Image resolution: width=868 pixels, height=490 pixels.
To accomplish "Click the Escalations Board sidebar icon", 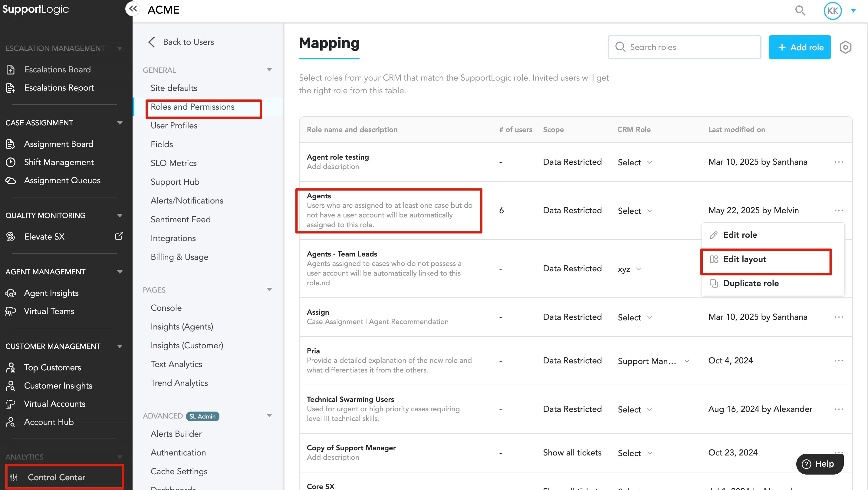I will pyautogui.click(x=11, y=69).
